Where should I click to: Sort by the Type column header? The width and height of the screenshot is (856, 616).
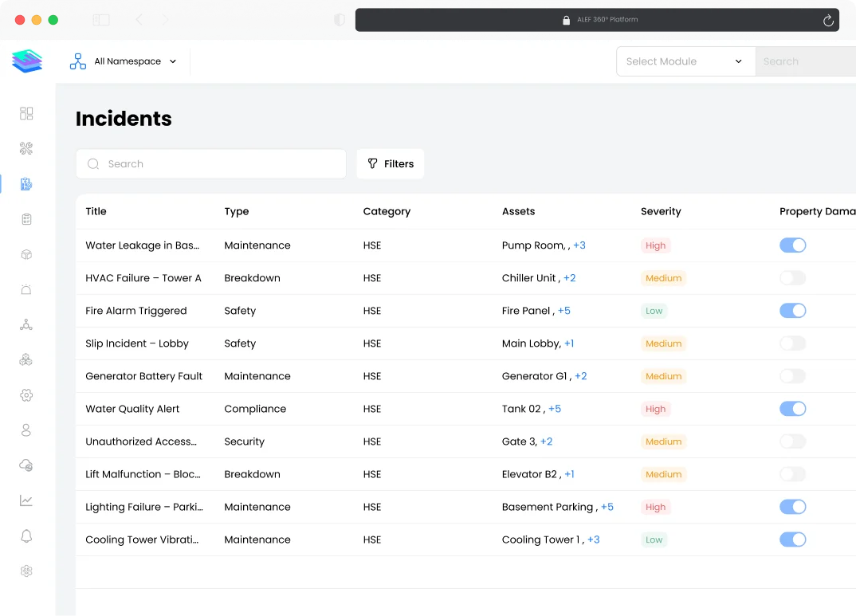pos(237,212)
